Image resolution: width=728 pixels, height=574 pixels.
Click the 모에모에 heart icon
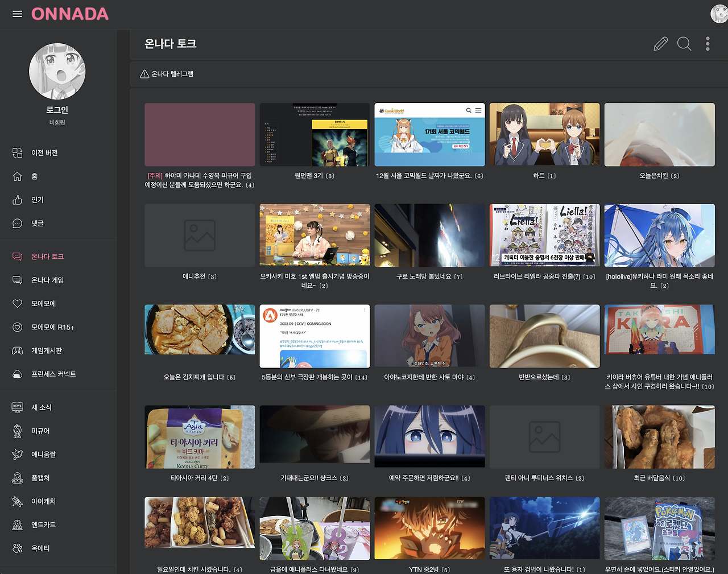18,304
